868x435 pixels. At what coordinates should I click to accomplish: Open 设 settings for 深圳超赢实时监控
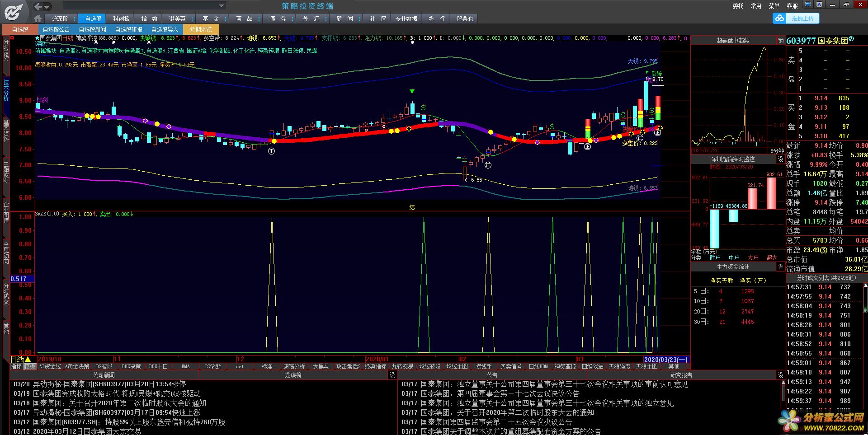781,159
